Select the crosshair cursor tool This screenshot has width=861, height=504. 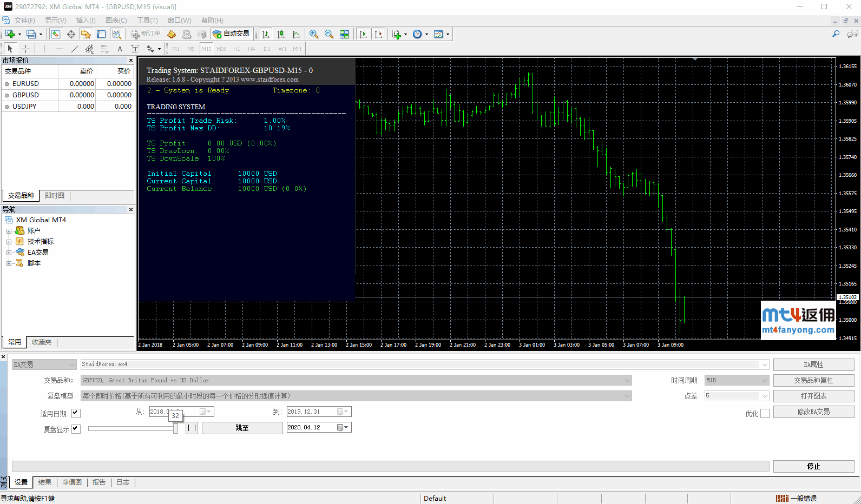point(25,49)
